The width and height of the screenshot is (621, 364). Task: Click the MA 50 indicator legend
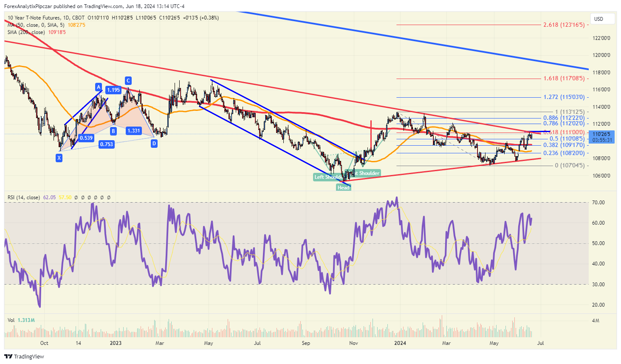pyautogui.click(x=36, y=25)
